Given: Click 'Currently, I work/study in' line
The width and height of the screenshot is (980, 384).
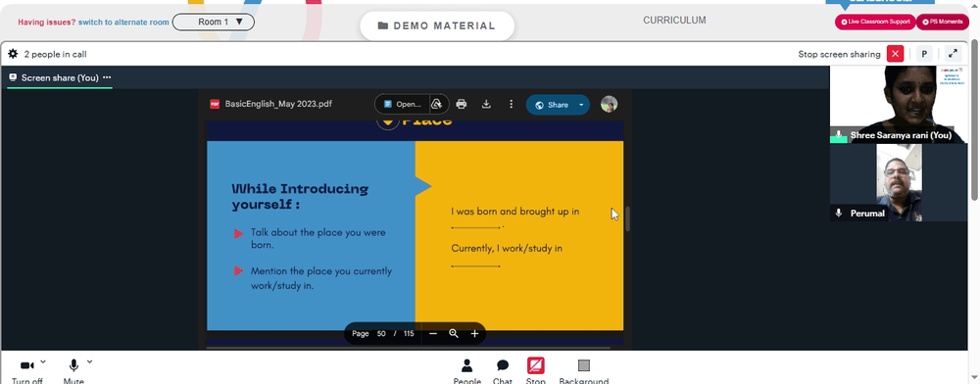Looking at the screenshot, I should pyautogui.click(x=507, y=249).
